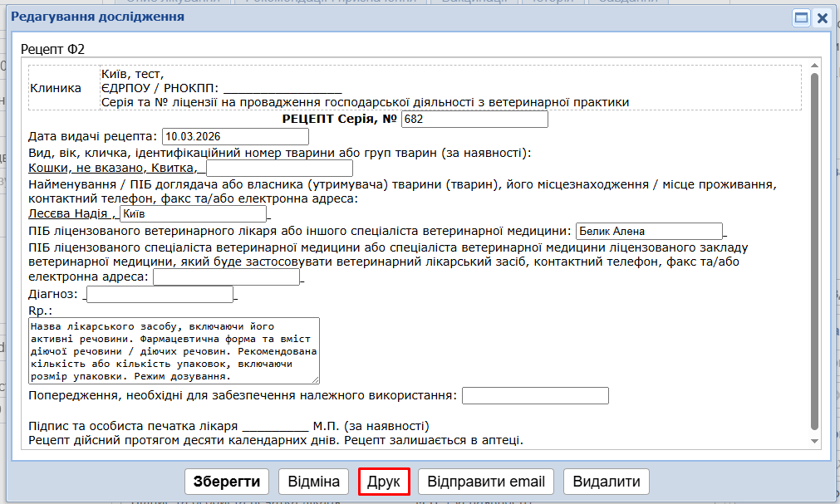
Task: Click the Дата видачі рецепта date field
Action: tap(235, 136)
